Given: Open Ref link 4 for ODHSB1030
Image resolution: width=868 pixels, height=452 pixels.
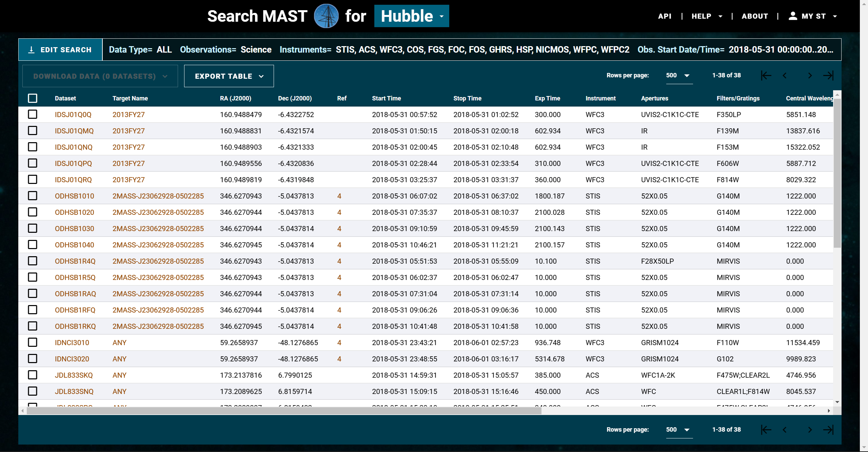Looking at the screenshot, I should pyautogui.click(x=339, y=229).
